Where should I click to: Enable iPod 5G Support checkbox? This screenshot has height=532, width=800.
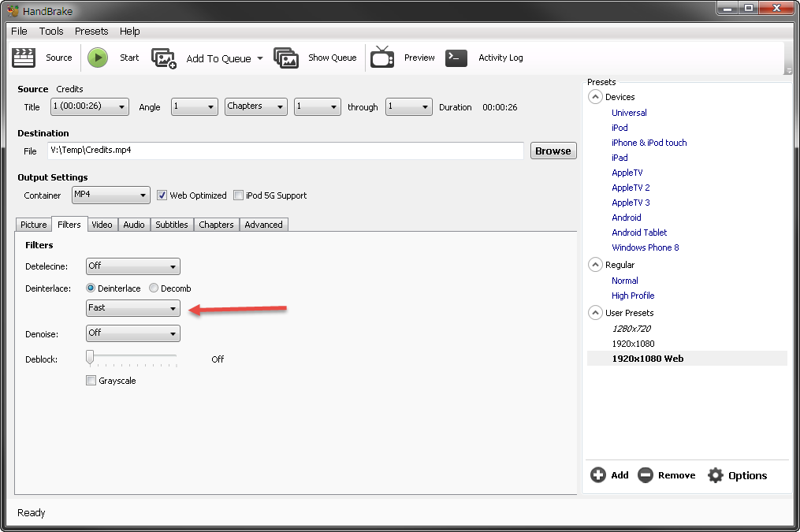point(238,195)
